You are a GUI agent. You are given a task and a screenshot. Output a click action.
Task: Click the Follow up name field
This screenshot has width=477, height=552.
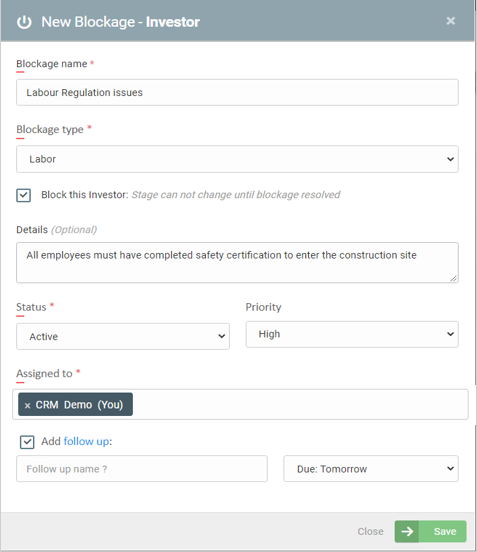click(142, 469)
